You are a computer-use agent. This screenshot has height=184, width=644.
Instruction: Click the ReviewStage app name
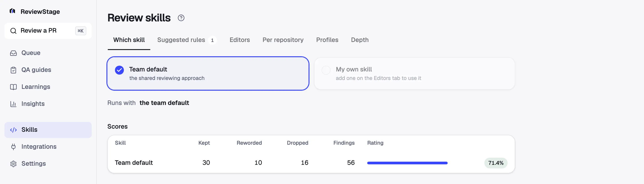40,12
